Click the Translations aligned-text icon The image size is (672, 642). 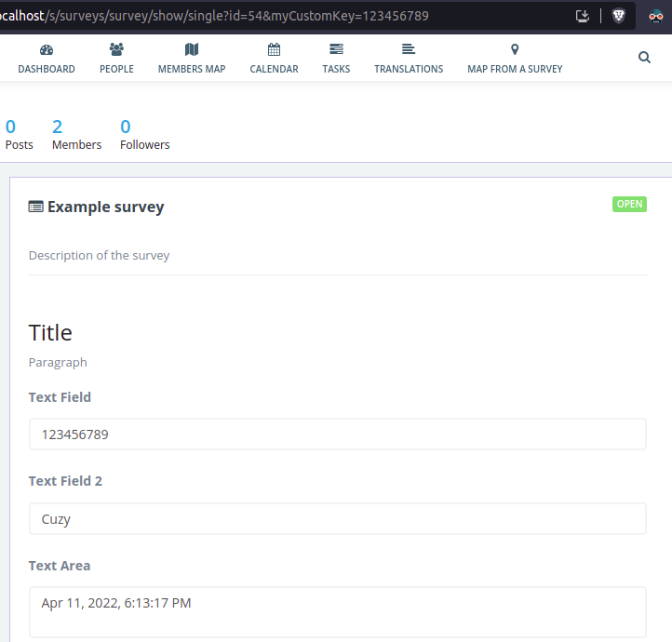tap(409, 49)
